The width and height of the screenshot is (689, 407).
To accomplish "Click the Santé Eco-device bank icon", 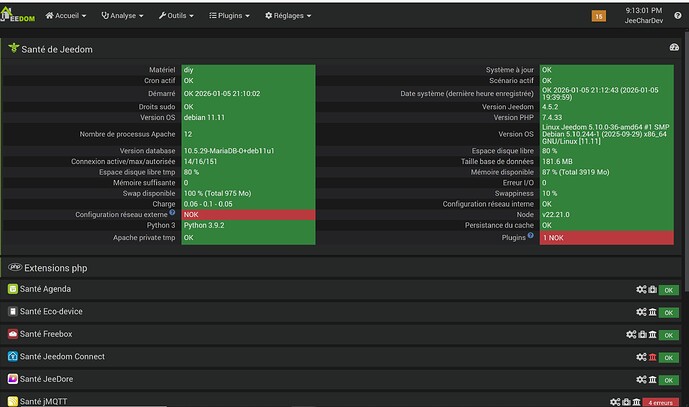I will click(652, 312).
